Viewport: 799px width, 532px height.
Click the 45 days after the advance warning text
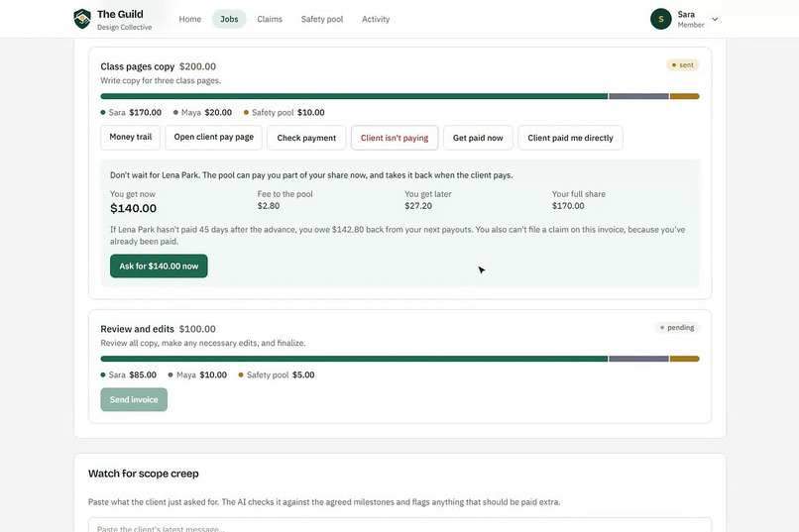[x=398, y=236]
